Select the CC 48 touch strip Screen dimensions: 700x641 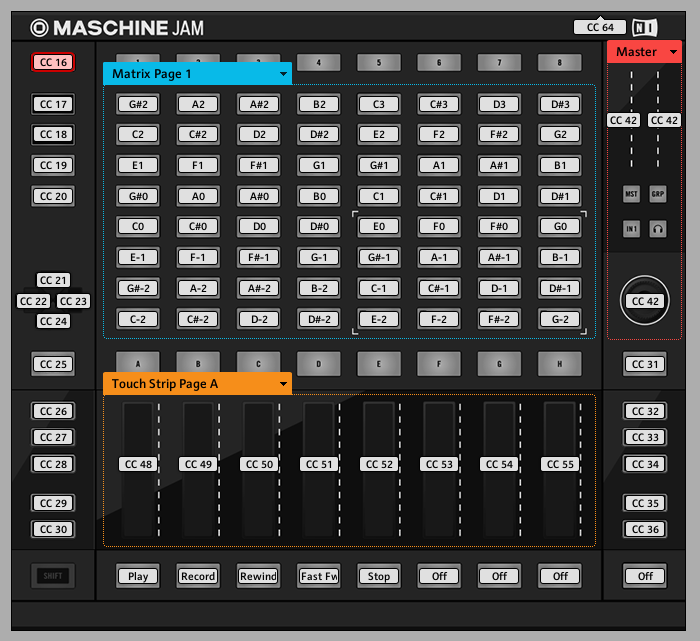[138, 464]
